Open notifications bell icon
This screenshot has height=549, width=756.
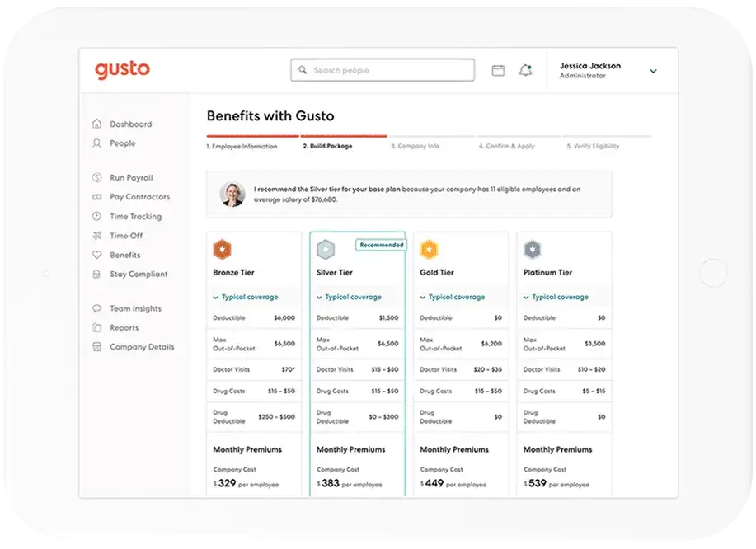(x=525, y=70)
